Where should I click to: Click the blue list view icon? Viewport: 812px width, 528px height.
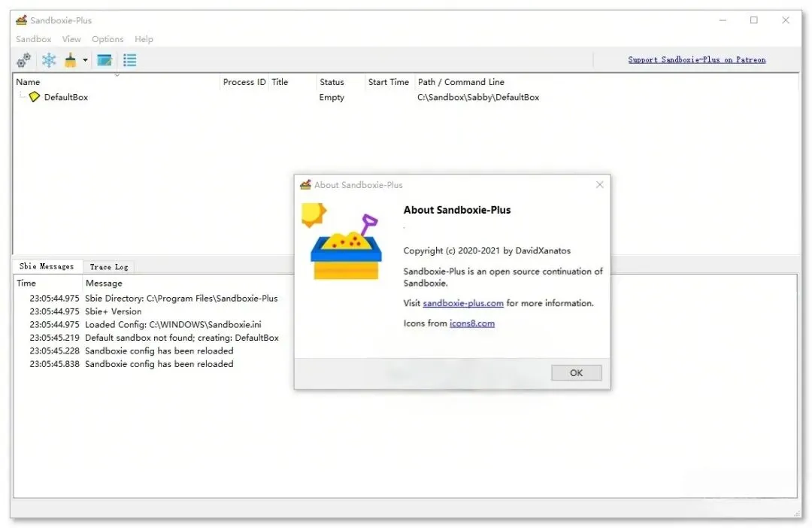[x=130, y=60]
